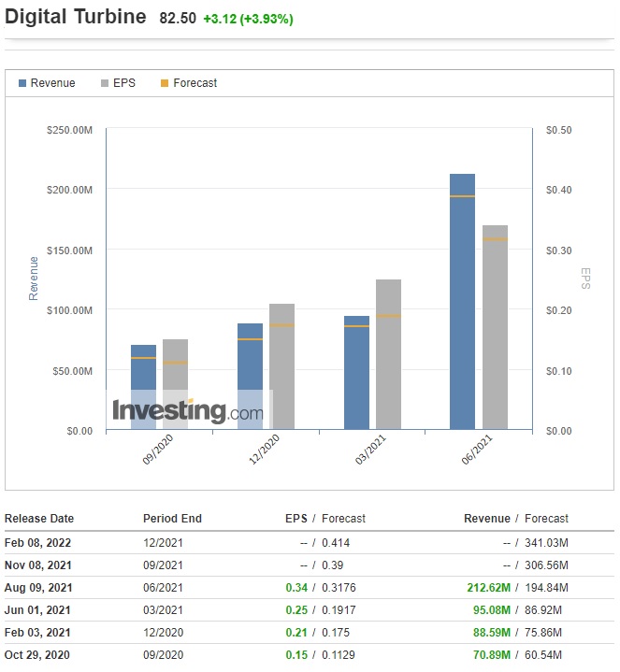Image resolution: width=620 pixels, height=672 pixels.
Task: Select the Jun 01, 2021 release date
Action: click(37, 610)
